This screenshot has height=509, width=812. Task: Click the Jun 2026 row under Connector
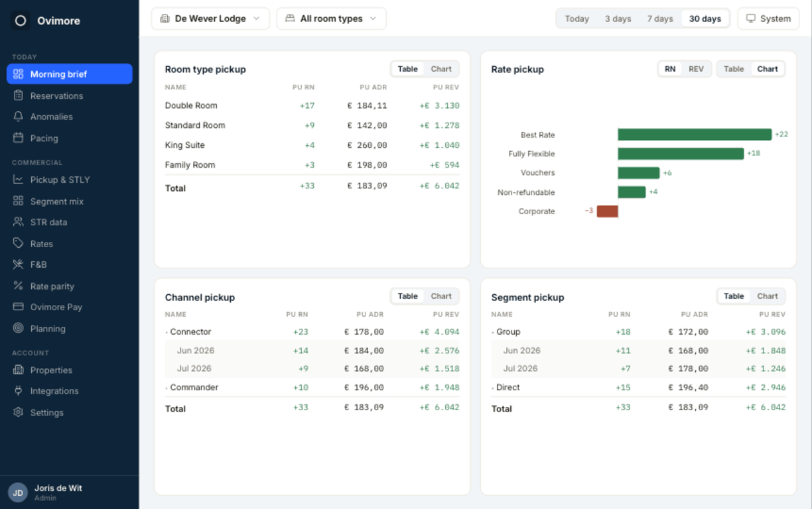tap(312, 351)
